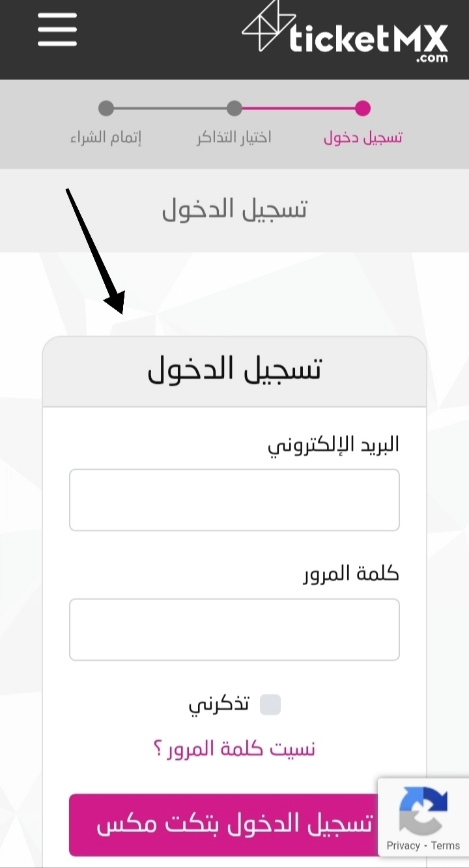469x868 pixels.
Task: Select the تسجيل دخول step circle
Action: point(363,108)
